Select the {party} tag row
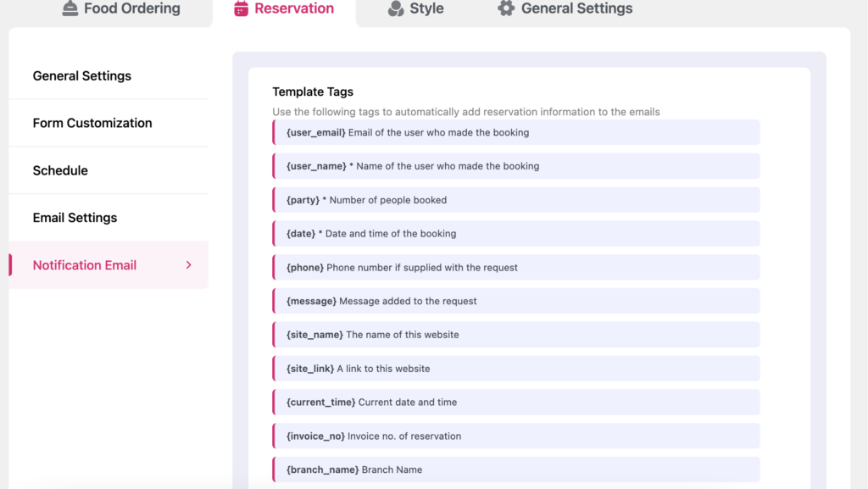Screen dimensions: 868x489 pos(515,200)
